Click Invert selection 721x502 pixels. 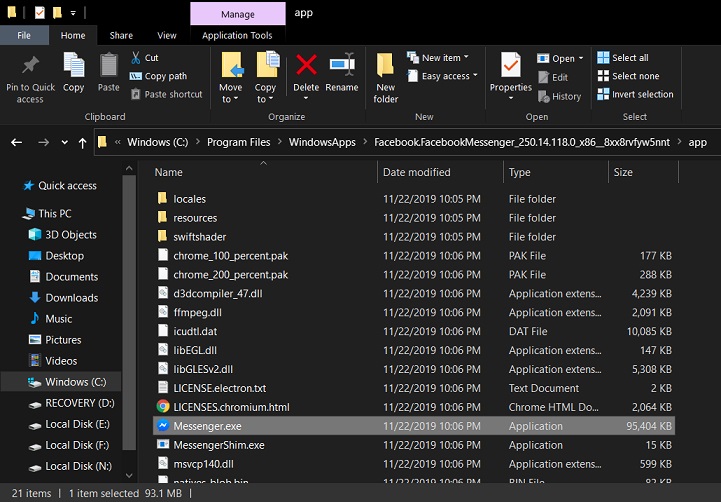coord(635,95)
